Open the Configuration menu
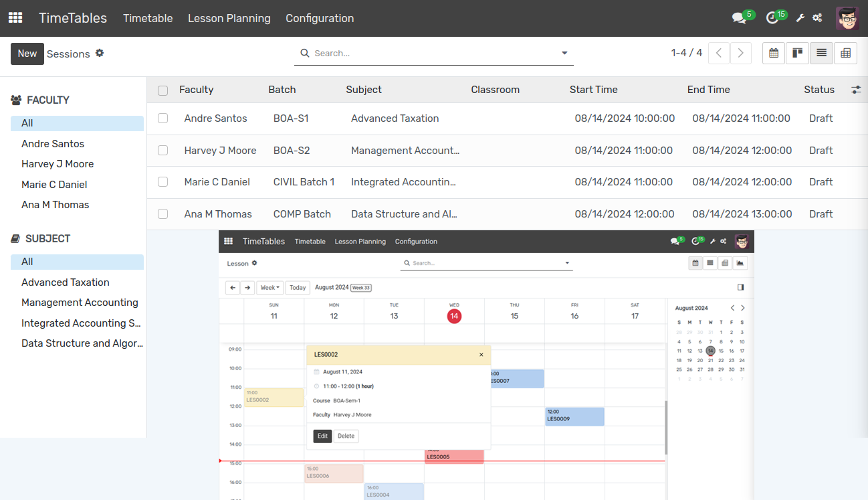 pyautogui.click(x=320, y=18)
